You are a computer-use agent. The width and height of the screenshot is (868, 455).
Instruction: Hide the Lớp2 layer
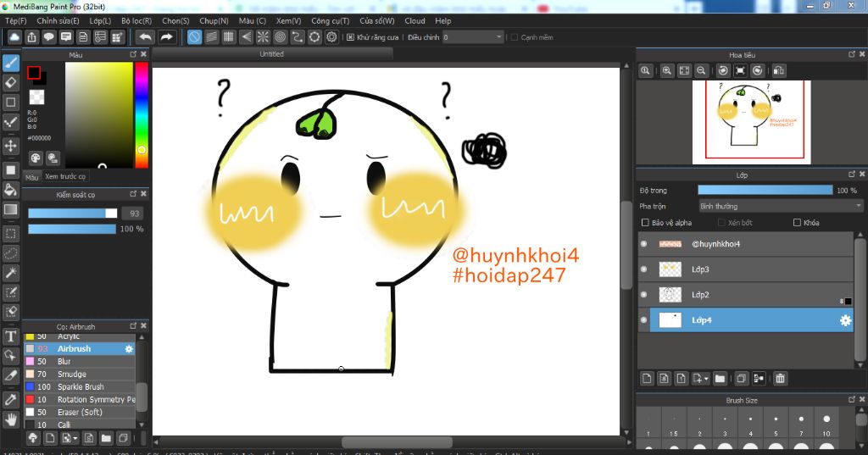coord(644,295)
